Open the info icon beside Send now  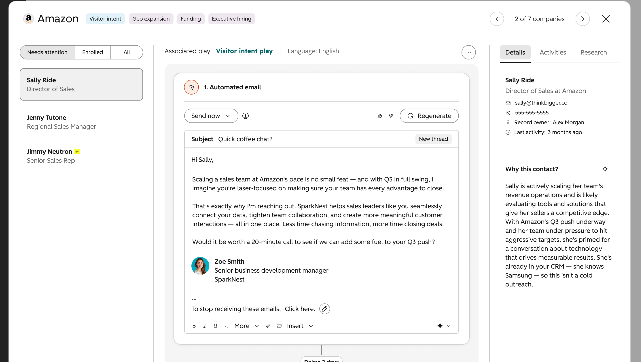pos(246,116)
